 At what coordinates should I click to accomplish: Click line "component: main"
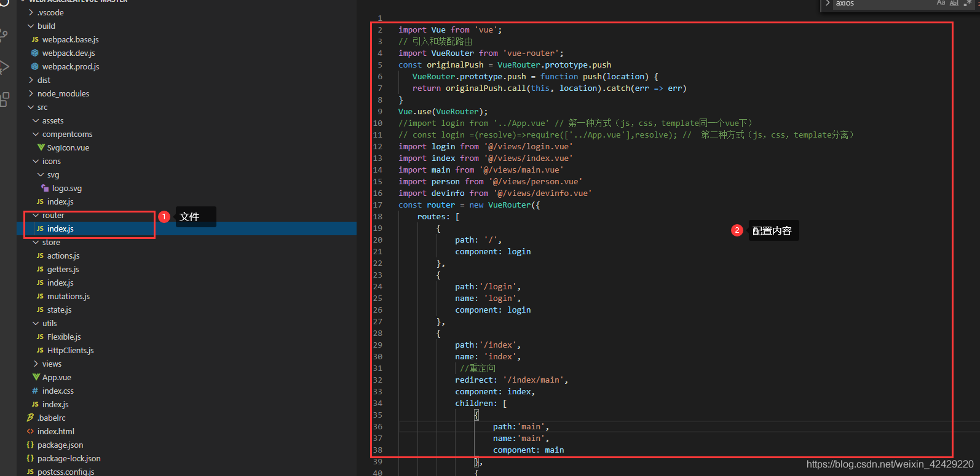tap(528, 450)
